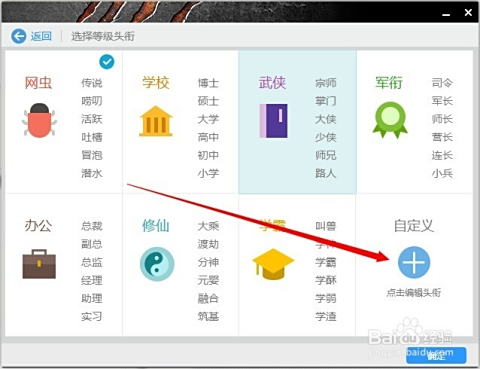Click the 小学 level text
Viewport: 480px width, 369px height.
tap(208, 173)
